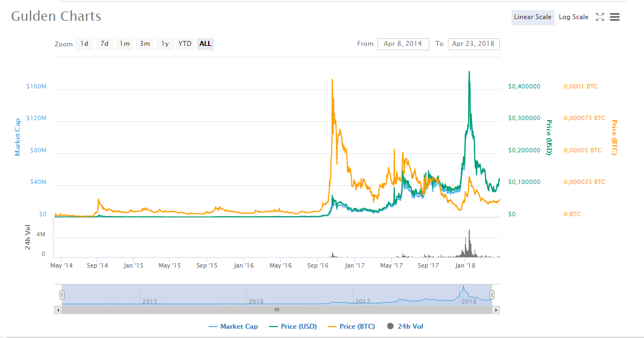Click the 0,0001 BTC axis label

coord(581,86)
